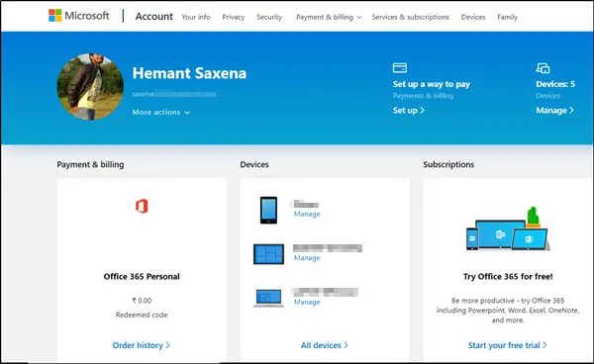Click the ₹ 0.00 amount
The height and width of the screenshot is (364, 594).
coord(142,301)
